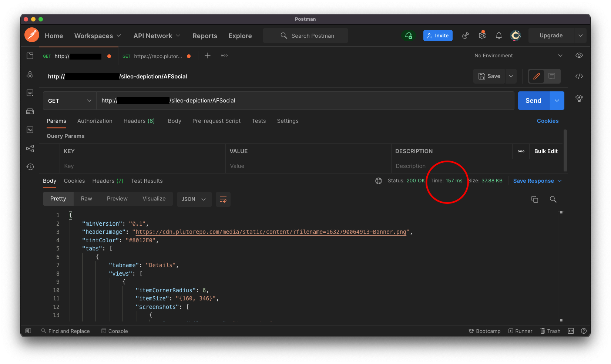
Task: Open the Cookies link
Action: (548, 121)
